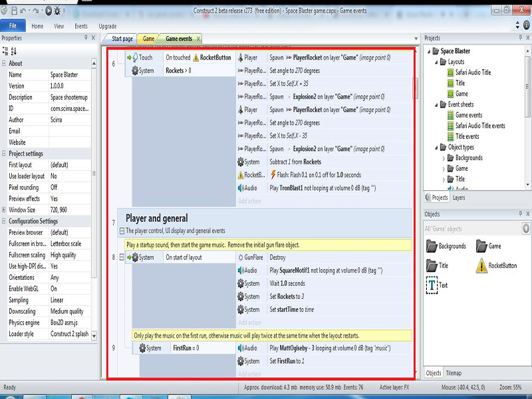Collapse the Space Blaster project node
Image resolution: width=532 pixels, height=399 pixels.
pyautogui.click(x=429, y=51)
